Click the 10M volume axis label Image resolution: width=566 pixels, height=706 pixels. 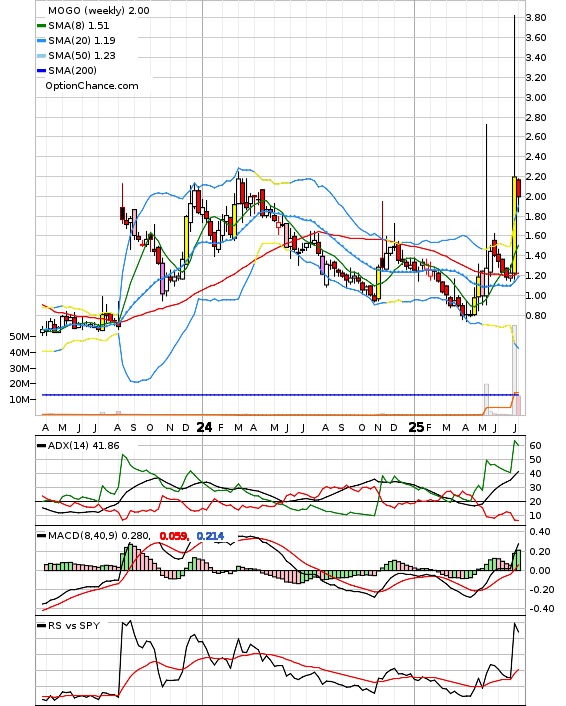coord(20,399)
